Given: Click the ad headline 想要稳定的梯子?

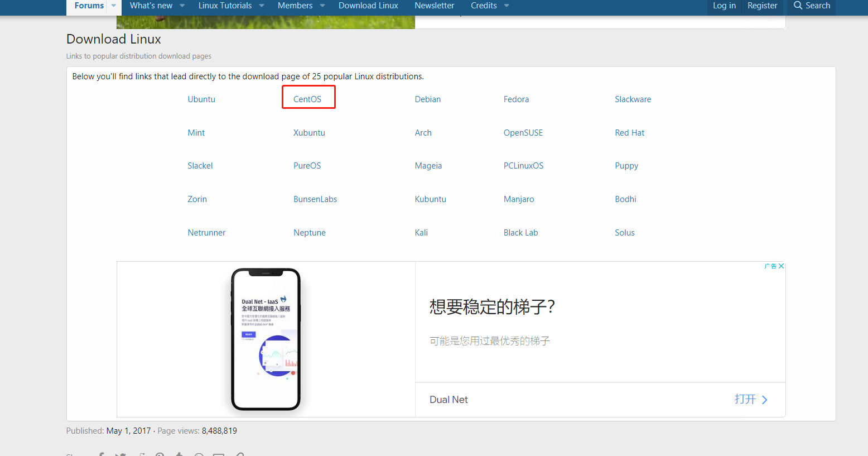Looking at the screenshot, I should (492, 306).
